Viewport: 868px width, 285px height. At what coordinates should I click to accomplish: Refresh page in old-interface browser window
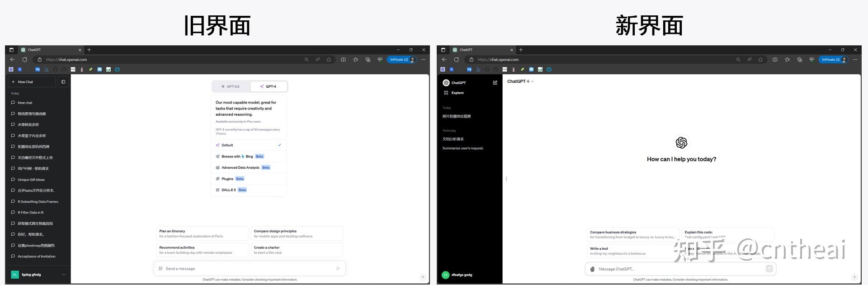pyautogui.click(x=24, y=60)
